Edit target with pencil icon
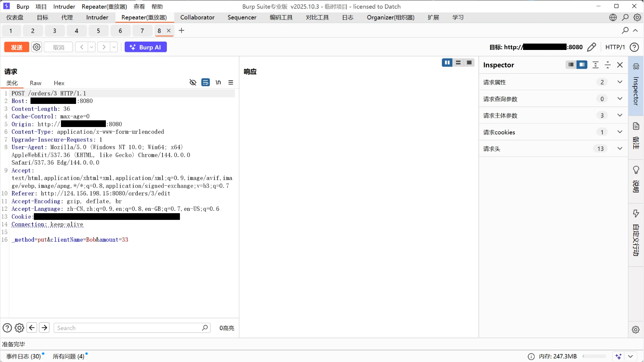 (x=592, y=47)
